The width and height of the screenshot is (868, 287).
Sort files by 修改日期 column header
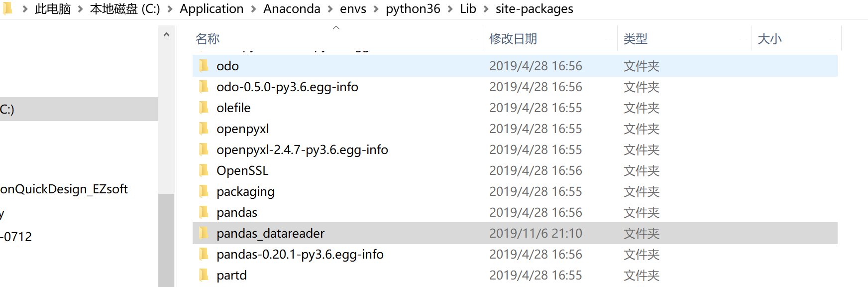pos(513,38)
